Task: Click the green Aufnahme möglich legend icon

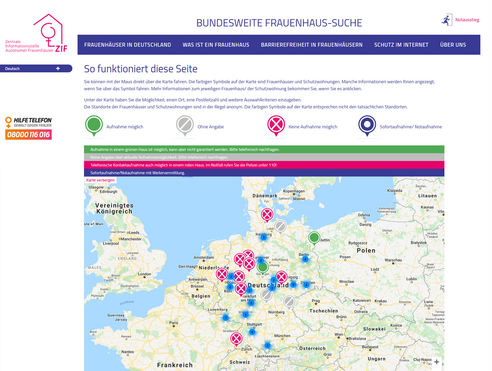Action: [94, 126]
